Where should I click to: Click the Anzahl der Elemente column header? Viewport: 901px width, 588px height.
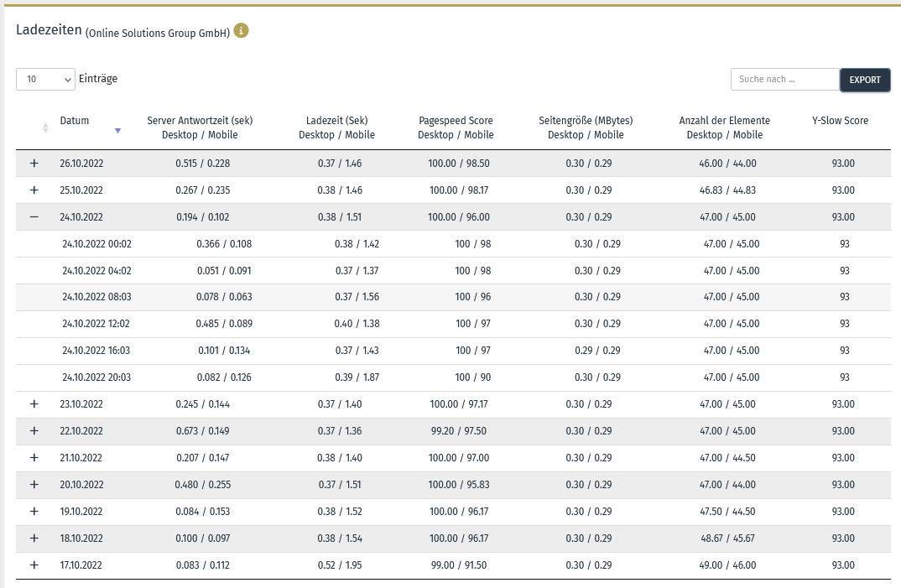725,127
